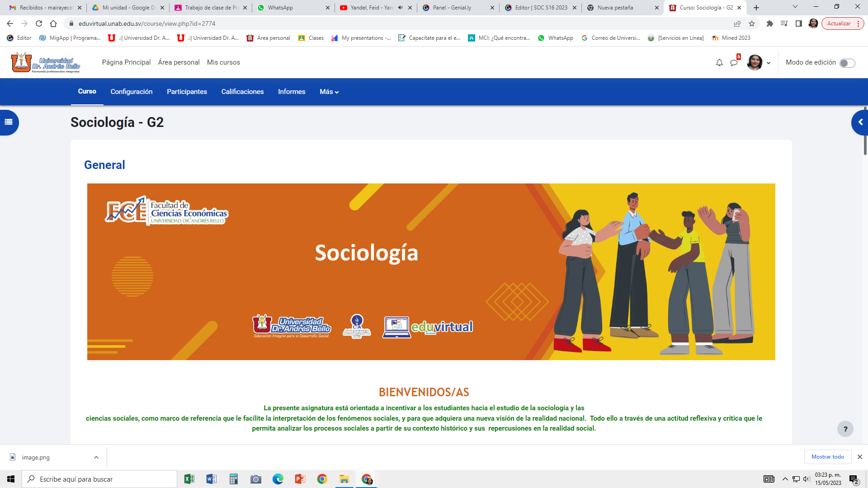Open the messages speech bubble icon
The width and height of the screenshot is (868, 488).
click(x=734, y=63)
